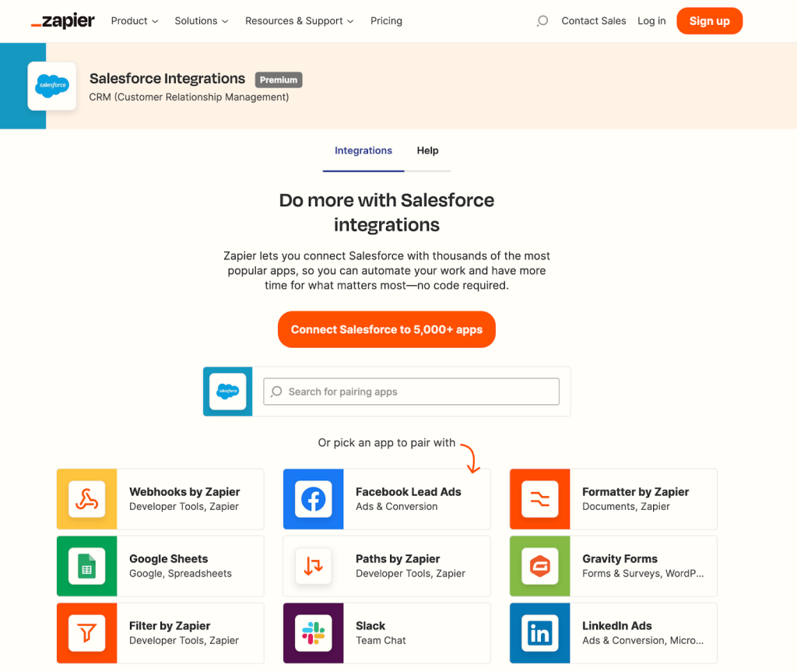Click Connect Salesforce to 5,000+ apps button
797x672 pixels.
[387, 329]
